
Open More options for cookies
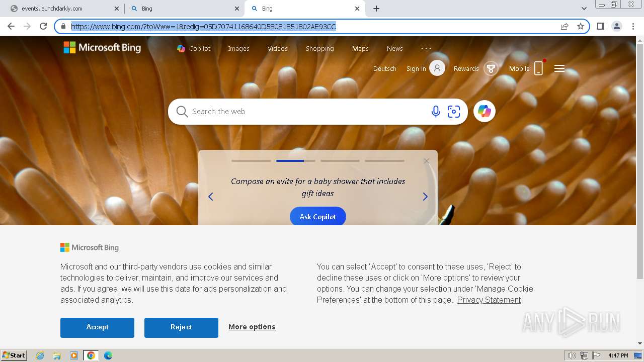[x=252, y=327]
